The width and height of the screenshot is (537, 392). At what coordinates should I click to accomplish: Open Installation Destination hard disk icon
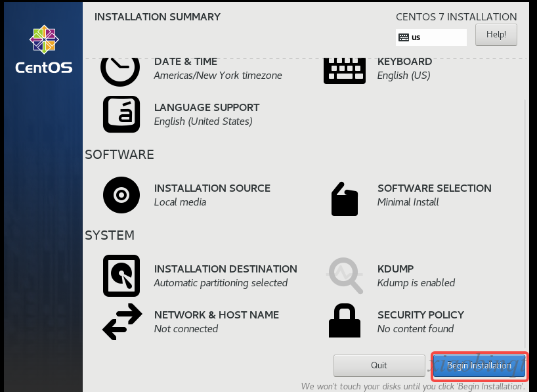pyautogui.click(x=121, y=276)
